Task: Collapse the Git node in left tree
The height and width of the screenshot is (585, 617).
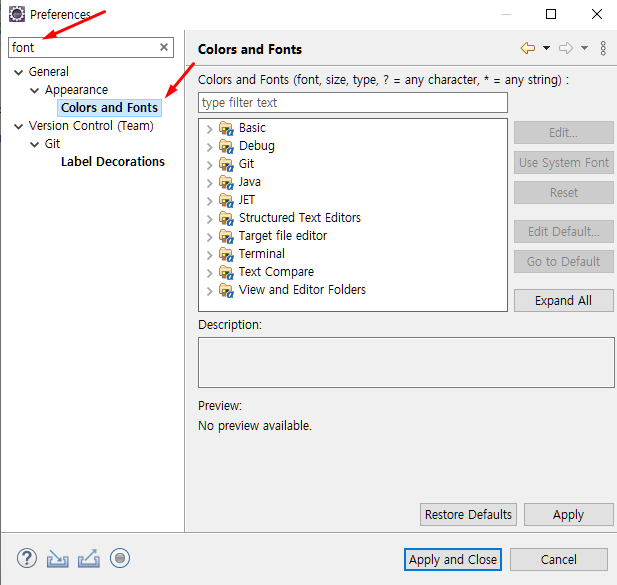Action: click(35, 144)
